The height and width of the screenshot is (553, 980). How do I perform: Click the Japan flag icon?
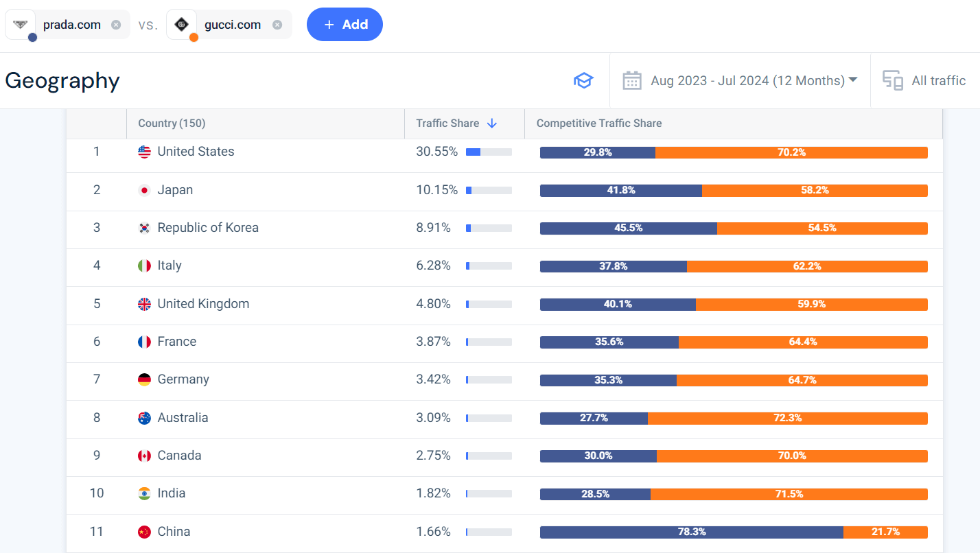pos(144,190)
